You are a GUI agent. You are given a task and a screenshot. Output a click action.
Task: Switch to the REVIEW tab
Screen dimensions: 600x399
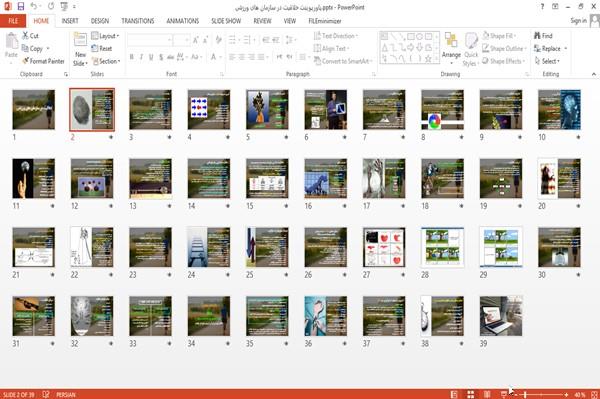pos(262,21)
